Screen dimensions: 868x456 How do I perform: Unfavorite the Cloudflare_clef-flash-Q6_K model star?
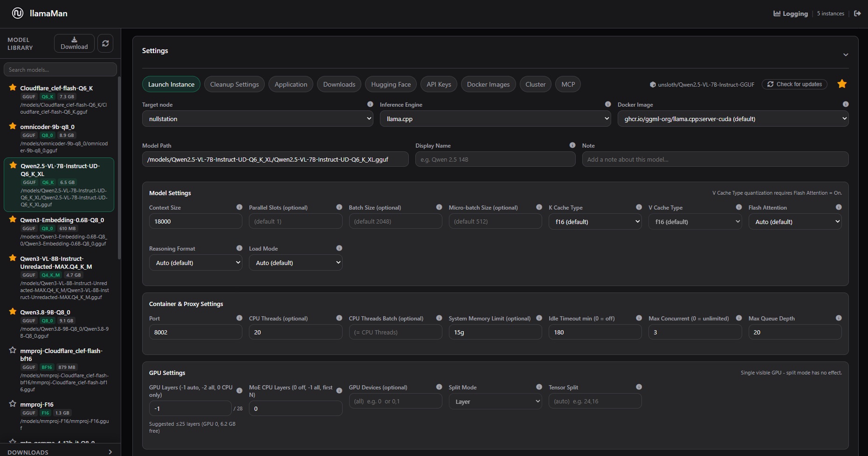click(13, 88)
